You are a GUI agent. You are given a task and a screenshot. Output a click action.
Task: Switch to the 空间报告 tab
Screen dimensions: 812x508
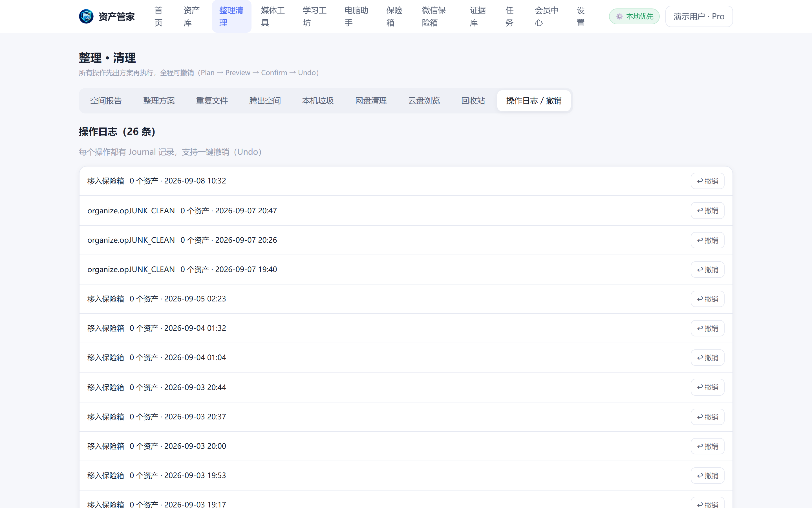106,100
